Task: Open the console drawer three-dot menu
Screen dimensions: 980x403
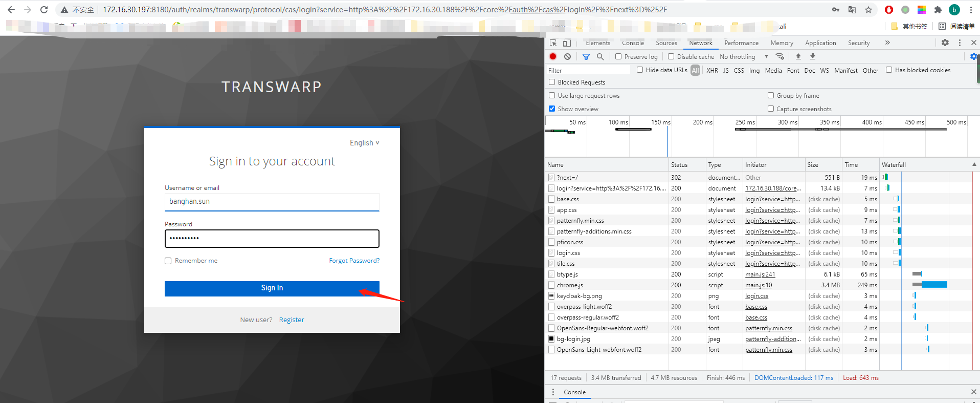Action: pos(553,392)
